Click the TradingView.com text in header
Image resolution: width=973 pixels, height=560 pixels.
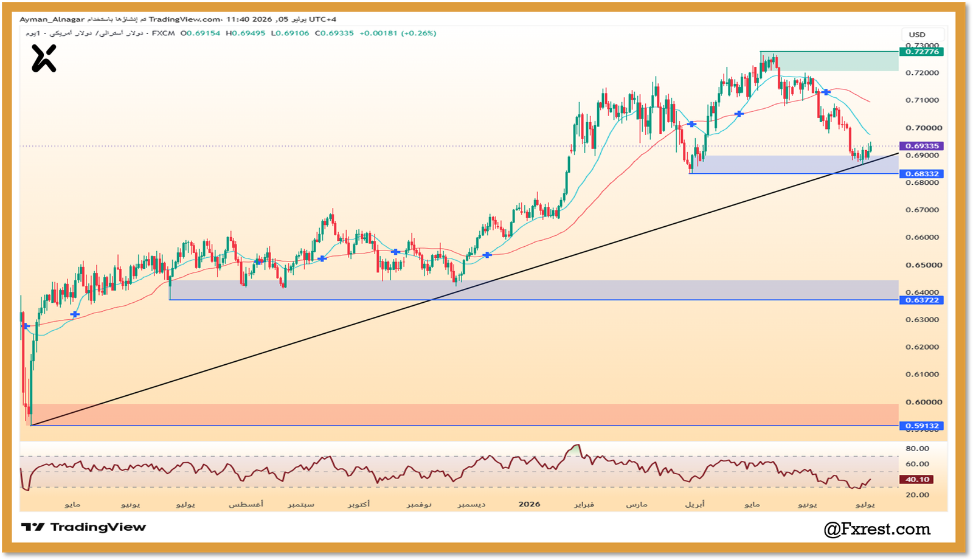click(185, 19)
